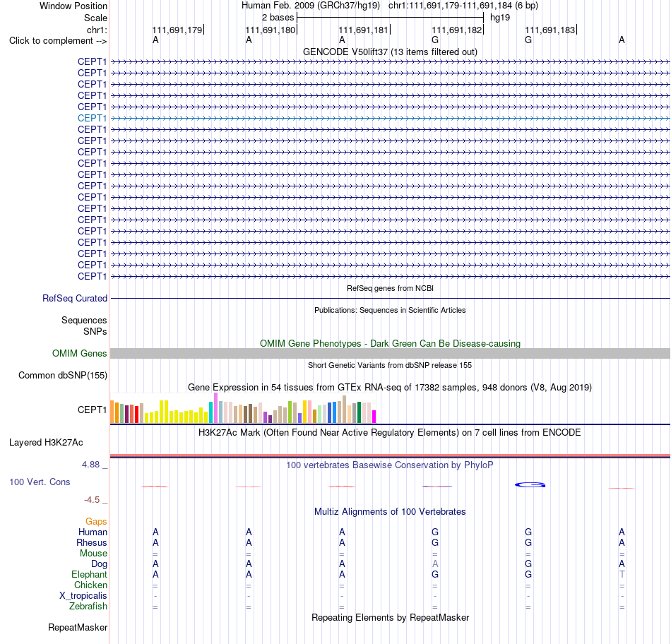Open the RefSeq Curated track label

click(74, 298)
